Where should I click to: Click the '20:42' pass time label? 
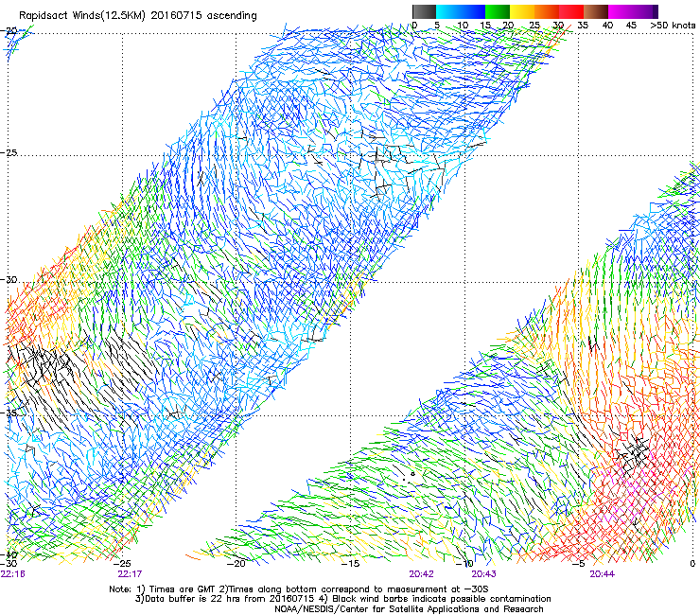[x=421, y=574]
